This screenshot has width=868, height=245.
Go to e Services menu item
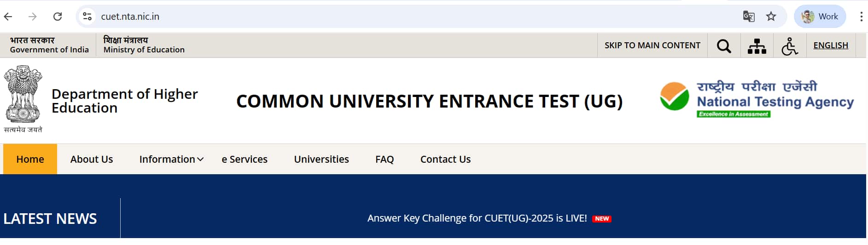pos(245,159)
